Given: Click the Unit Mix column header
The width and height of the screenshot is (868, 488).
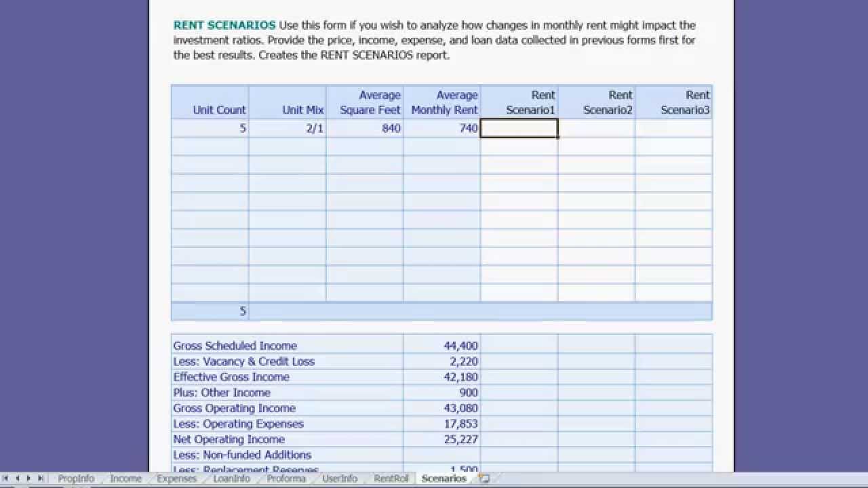Looking at the screenshot, I should pyautogui.click(x=288, y=102).
